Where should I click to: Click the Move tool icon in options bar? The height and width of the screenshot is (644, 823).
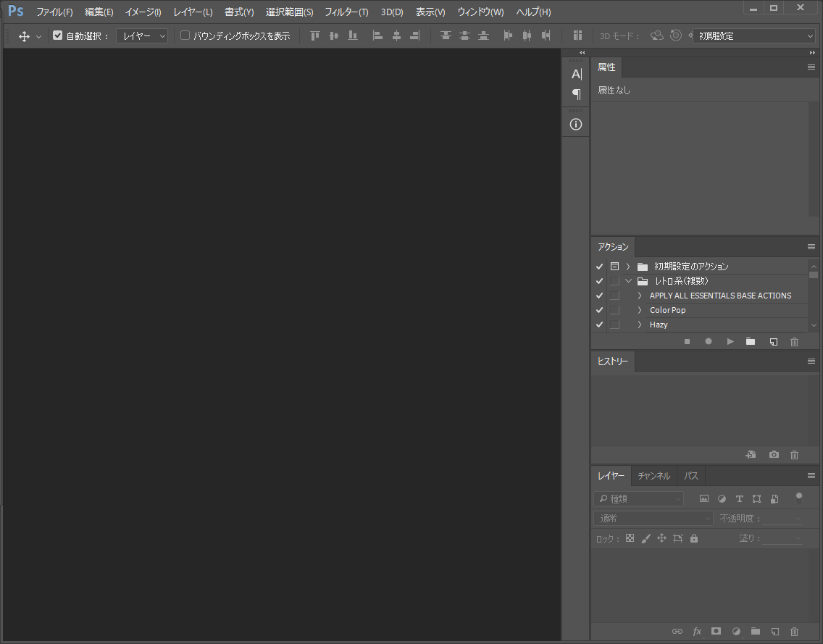pyautogui.click(x=24, y=36)
